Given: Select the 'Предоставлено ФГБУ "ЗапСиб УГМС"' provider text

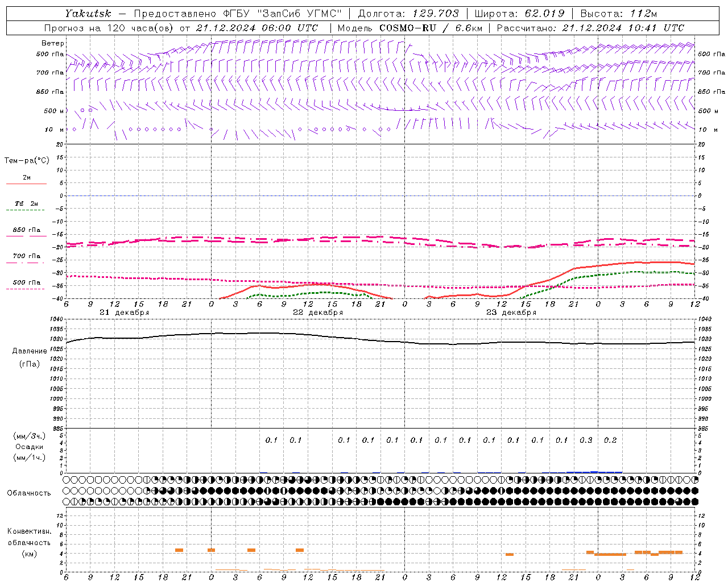Looking at the screenshot, I should (238, 14).
